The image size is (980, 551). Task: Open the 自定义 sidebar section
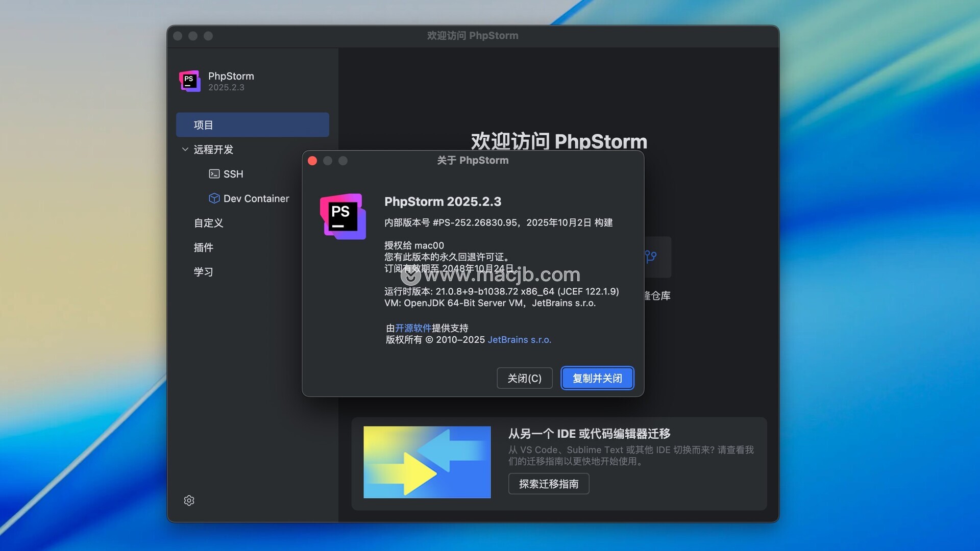208,223
